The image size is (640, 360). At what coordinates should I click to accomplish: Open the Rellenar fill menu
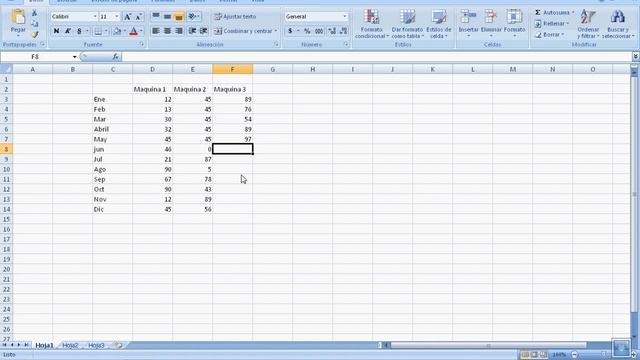[553, 24]
